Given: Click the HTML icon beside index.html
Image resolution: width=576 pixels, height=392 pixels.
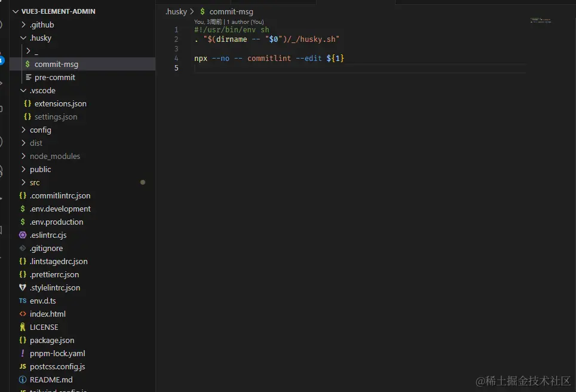Looking at the screenshot, I should click(x=23, y=314).
